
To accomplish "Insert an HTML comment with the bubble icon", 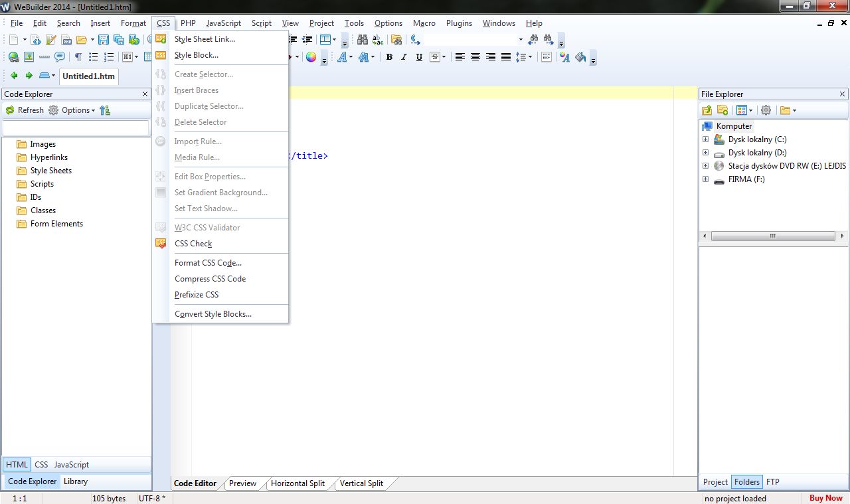I will pos(59,57).
